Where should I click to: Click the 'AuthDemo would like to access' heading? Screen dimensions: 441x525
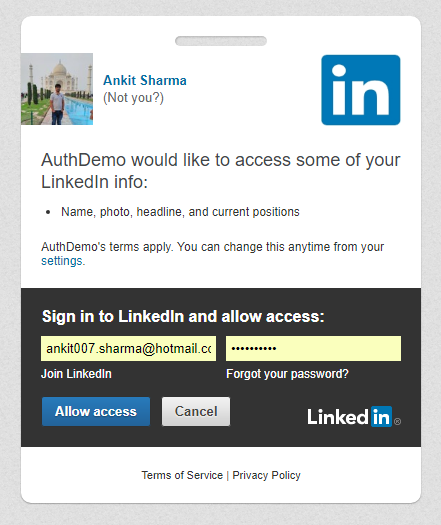coord(221,171)
